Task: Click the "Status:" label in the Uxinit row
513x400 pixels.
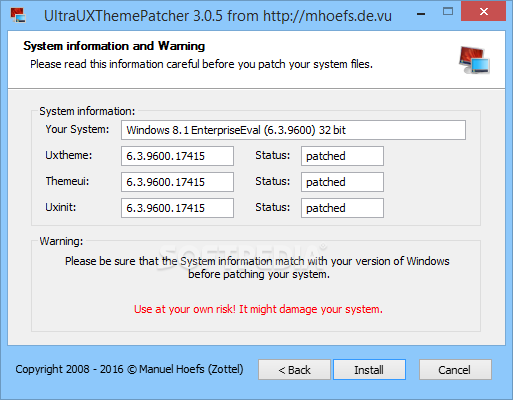Action: click(273, 207)
